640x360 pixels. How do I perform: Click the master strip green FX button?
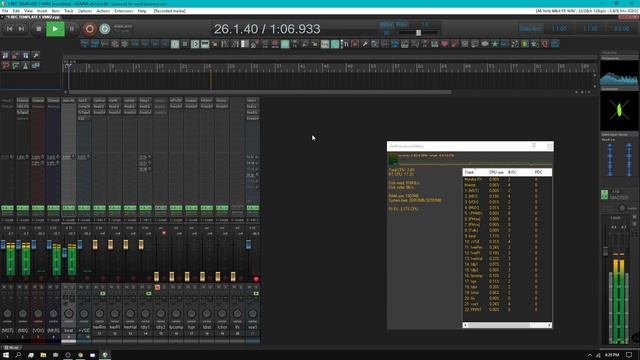pyautogui.click(x=604, y=195)
